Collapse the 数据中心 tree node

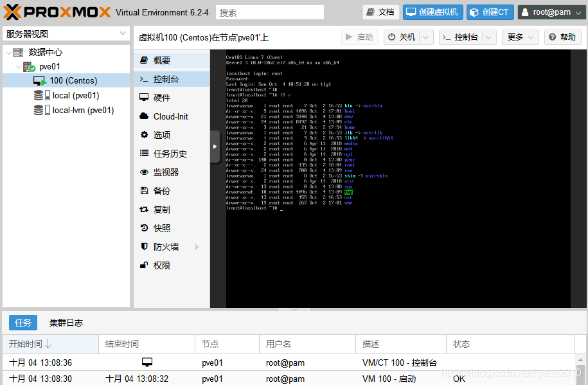(8, 53)
